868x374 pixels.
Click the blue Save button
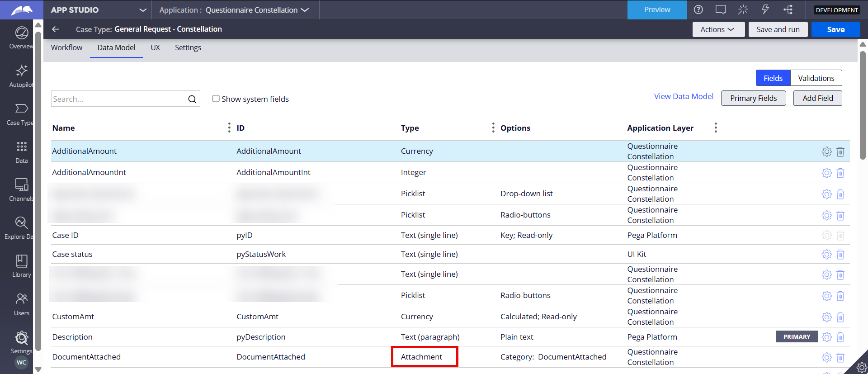point(836,29)
